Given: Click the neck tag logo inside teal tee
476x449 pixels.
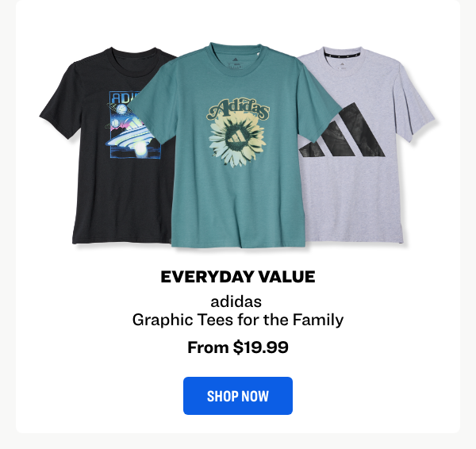Looking at the screenshot, I should coord(236,63).
